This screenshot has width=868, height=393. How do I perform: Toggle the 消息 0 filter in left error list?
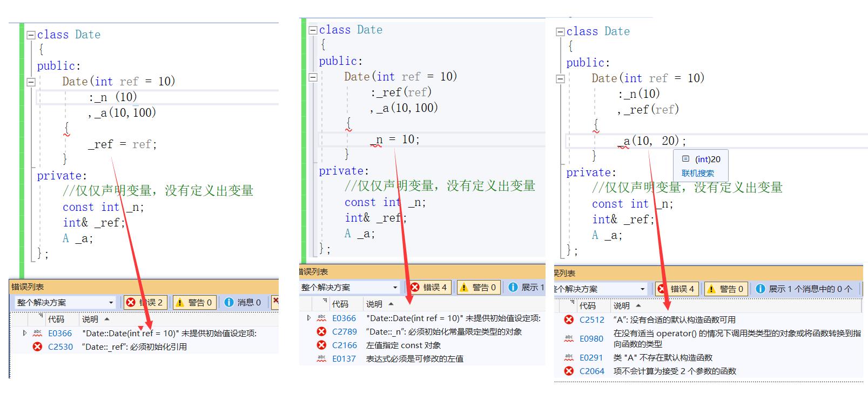click(x=243, y=302)
